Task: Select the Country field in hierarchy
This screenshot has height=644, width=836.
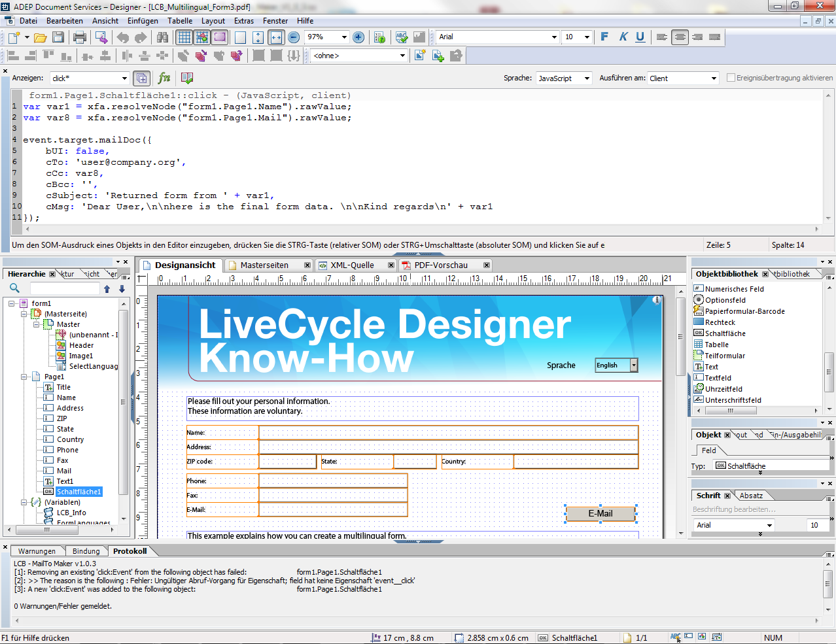Action: pyautogui.click(x=70, y=439)
